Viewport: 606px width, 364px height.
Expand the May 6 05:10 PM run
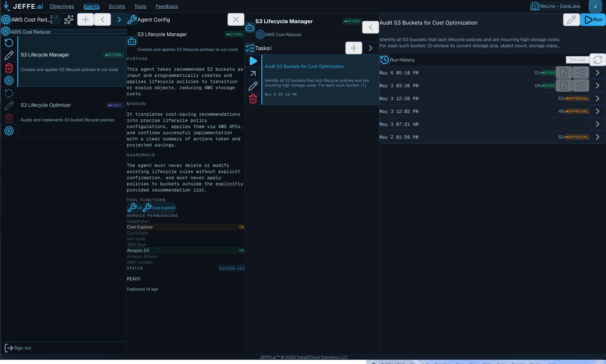click(x=598, y=73)
